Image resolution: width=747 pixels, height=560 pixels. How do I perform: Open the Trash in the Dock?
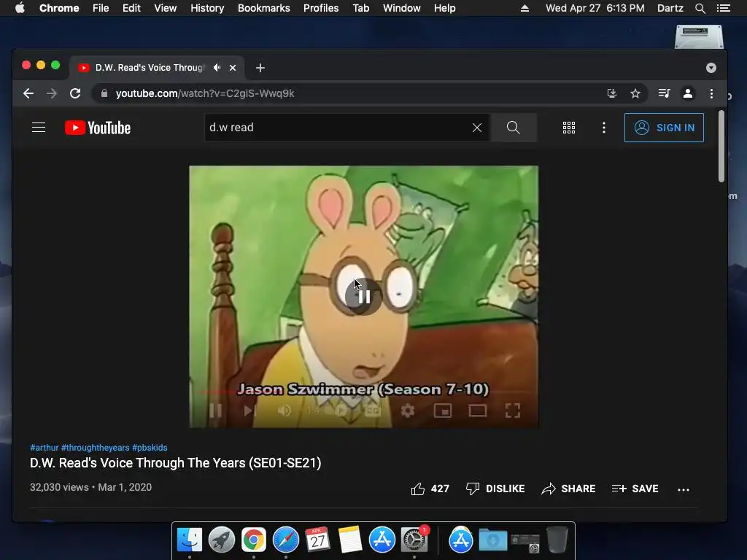557,540
